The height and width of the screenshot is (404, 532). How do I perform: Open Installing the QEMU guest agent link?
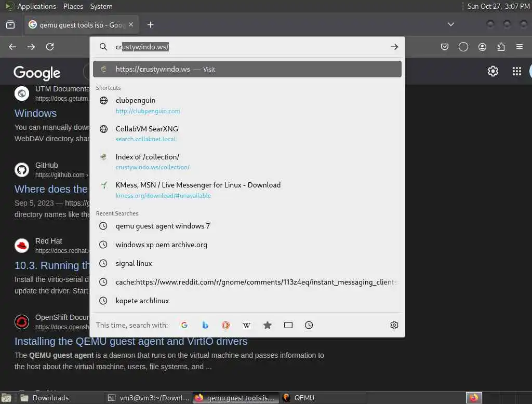(130, 341)
